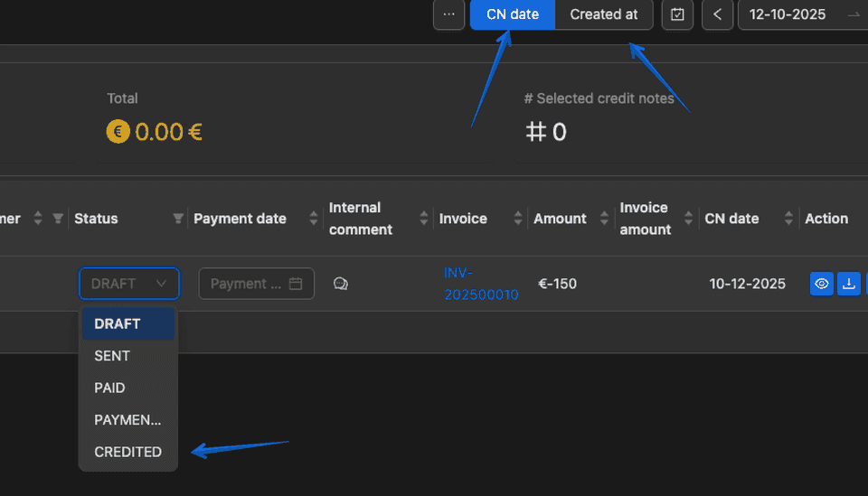Viewport: 868px width, 496px height.
Task: Click the €-150 amount cell
Action: (x=558, y=284)
